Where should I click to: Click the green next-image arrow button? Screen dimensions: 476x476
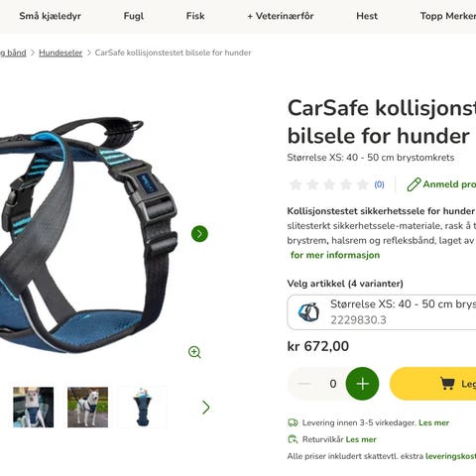tap(199, 234)
